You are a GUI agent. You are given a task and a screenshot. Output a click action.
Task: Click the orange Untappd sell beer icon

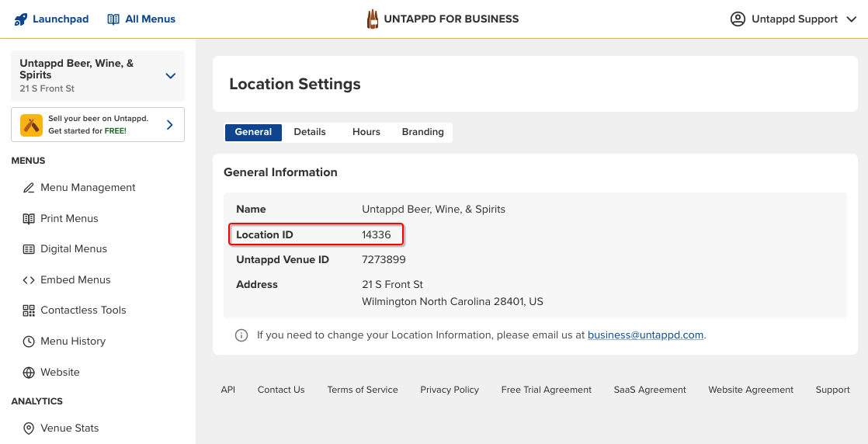[x=32, y=125]
